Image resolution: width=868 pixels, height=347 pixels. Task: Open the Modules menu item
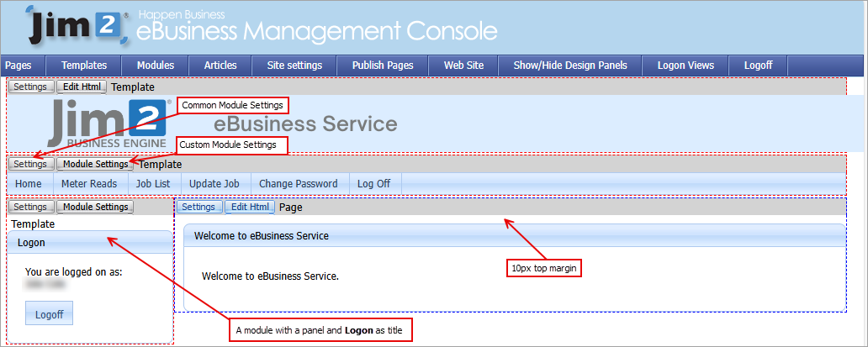(x=156, y=66)
